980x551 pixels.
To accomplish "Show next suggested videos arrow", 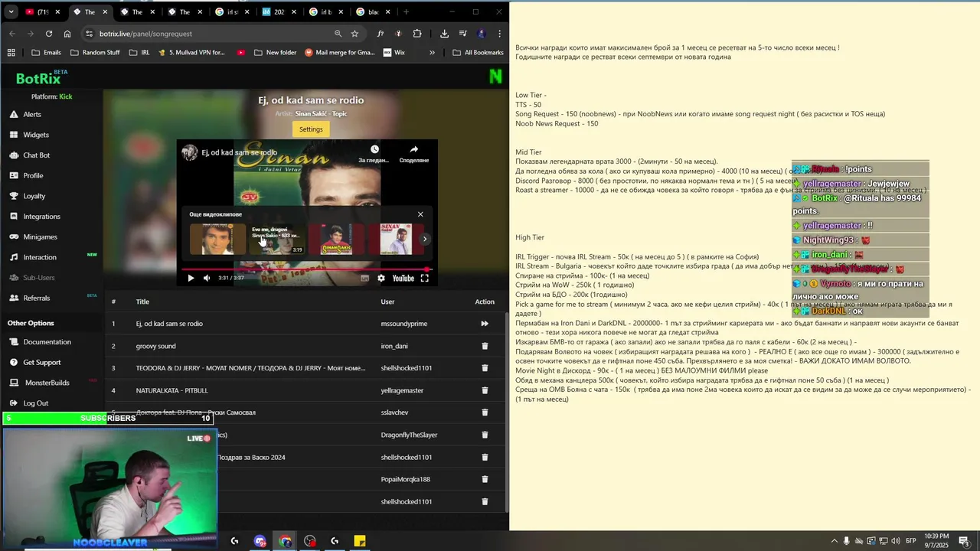I will (425, 239).
